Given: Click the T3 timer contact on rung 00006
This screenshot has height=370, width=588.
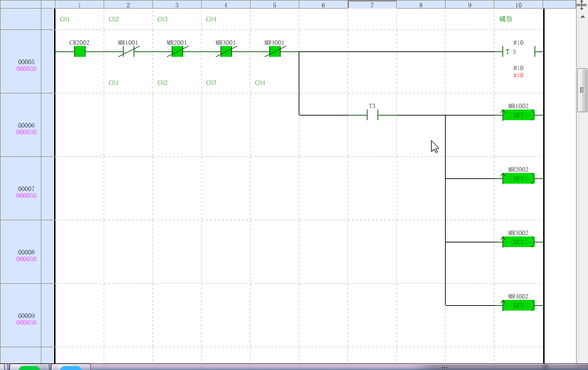Looking at the screenshot, I should coord(372,115).
